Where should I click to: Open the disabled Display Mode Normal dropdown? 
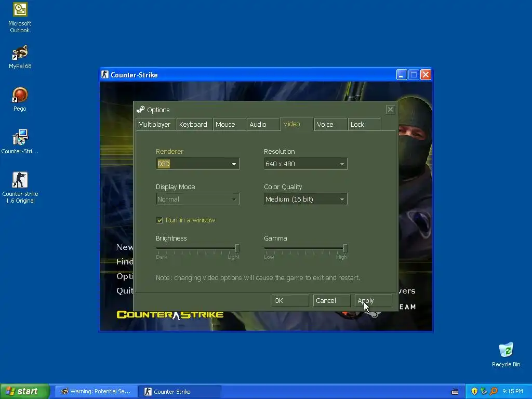point(197,199)
